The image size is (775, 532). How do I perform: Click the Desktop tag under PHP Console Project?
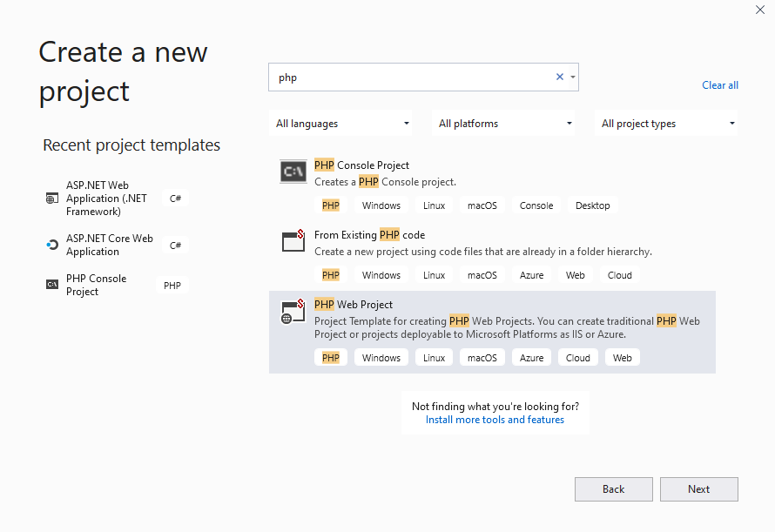[593, 205]
